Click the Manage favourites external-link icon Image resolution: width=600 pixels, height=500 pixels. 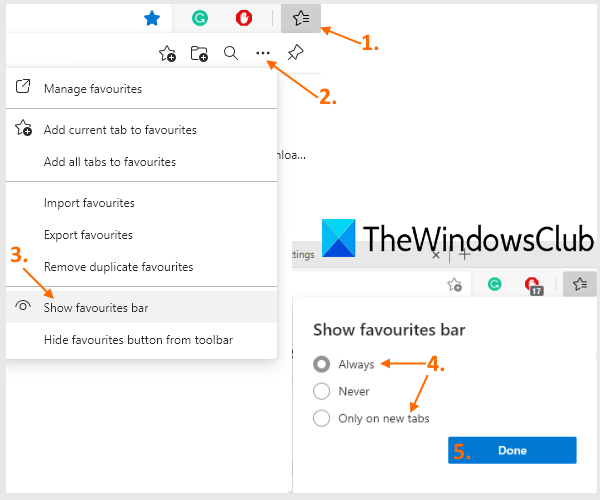click(x=23, y=86)
